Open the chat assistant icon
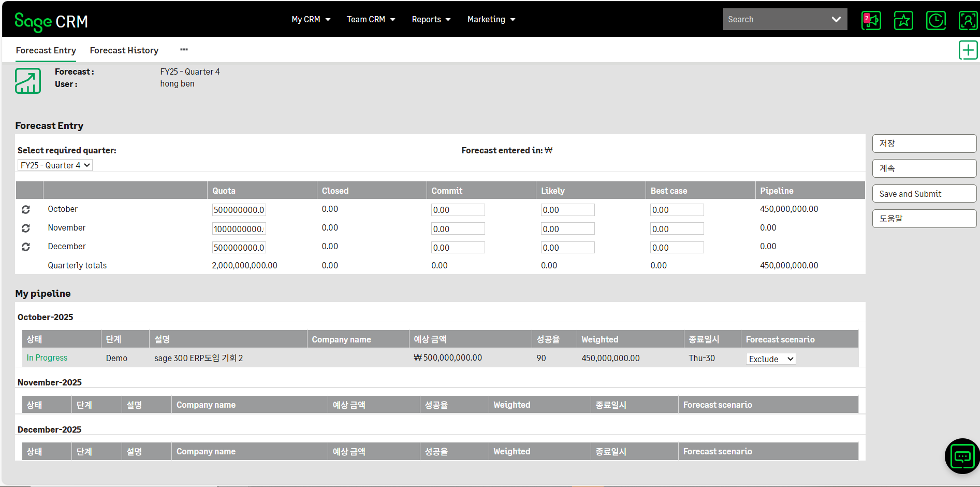This screenshot has height=487, width=980. (962, 456)
